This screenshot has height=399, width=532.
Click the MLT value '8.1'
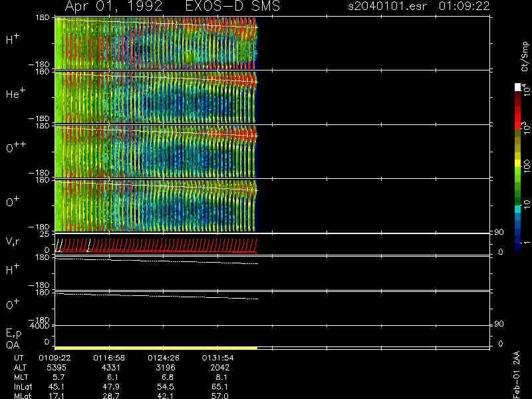(x=221, y=377)
